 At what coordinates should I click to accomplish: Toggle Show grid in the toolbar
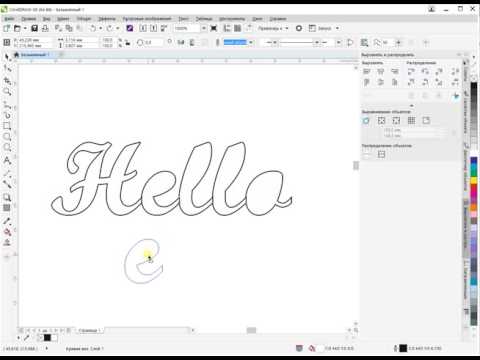pos(237,28)
